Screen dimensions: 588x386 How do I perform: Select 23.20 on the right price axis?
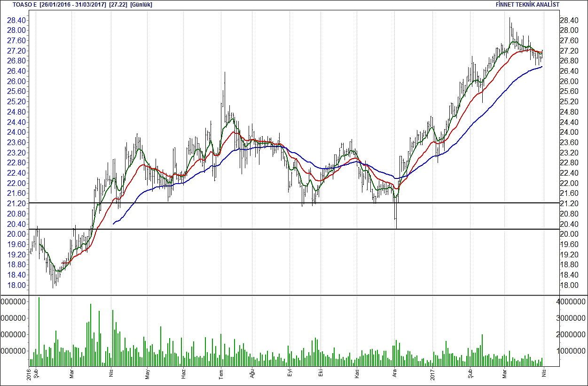click(x=569, y=153)
